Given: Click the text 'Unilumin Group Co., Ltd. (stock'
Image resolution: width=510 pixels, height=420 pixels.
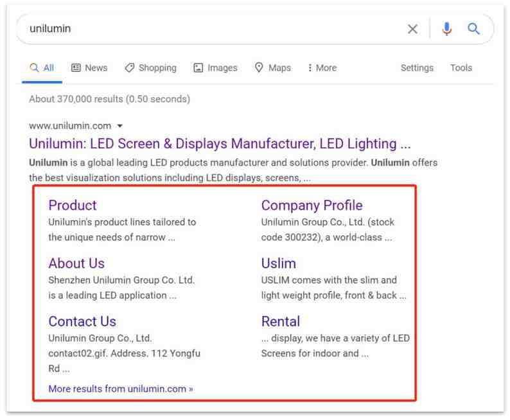Looking at the screenshot, I should [328, 222].
